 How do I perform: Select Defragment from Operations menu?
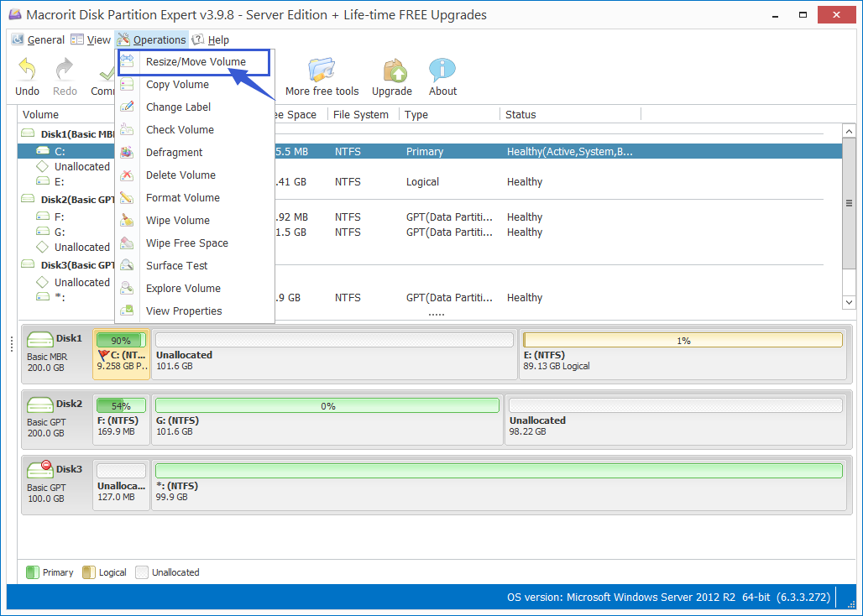tap(195, 153)
